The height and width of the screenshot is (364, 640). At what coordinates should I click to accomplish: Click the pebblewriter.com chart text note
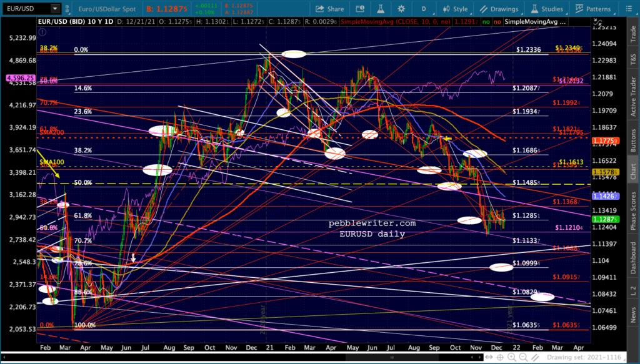click(372, 224)
